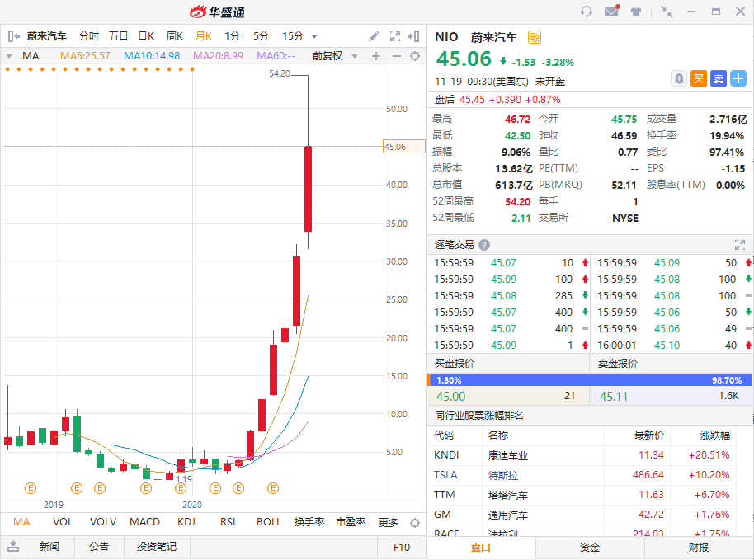Screen dimensions: 754x560
Task: Select the BOLL indicator tab
Action: (269, 522)
